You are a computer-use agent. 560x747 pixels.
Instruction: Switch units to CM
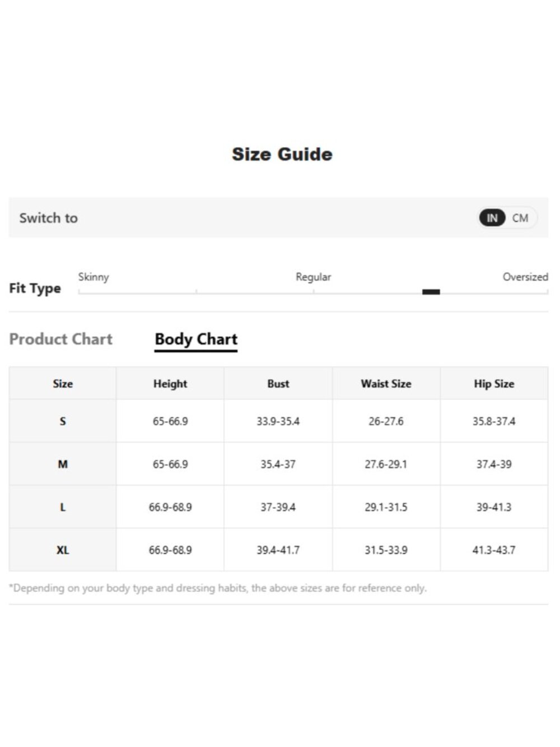pyautogui.click(x=520, y=218)
